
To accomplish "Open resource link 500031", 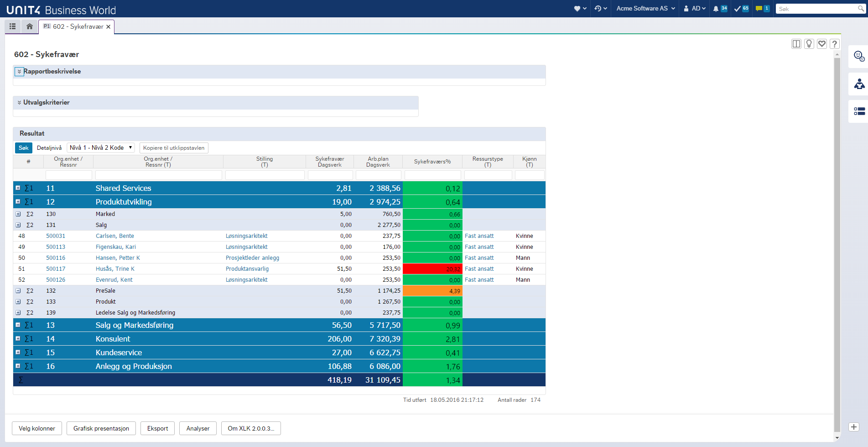I will [56, 236].
